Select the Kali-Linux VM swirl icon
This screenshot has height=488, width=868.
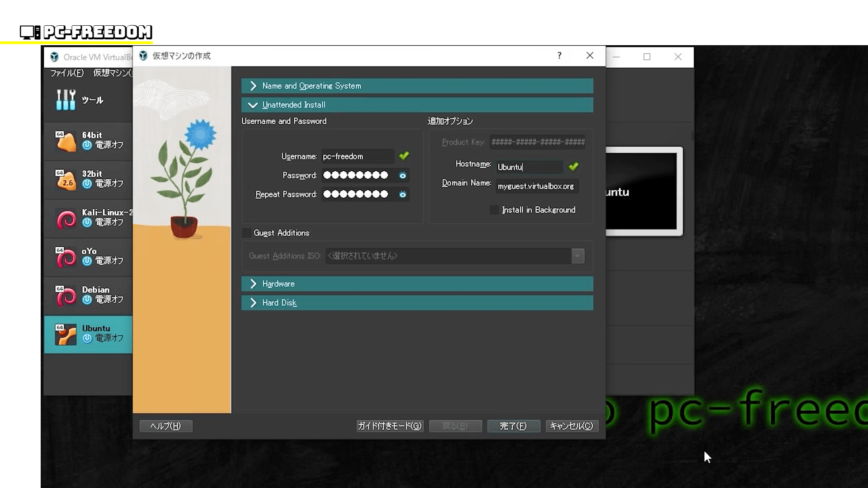point(66,219)
